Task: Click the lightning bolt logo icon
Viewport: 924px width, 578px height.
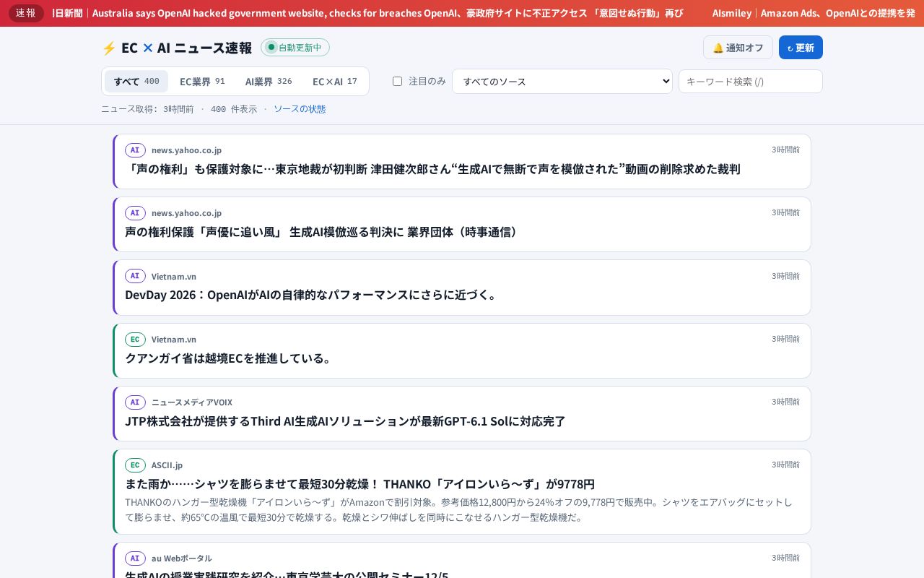Action: click(109, 48)
